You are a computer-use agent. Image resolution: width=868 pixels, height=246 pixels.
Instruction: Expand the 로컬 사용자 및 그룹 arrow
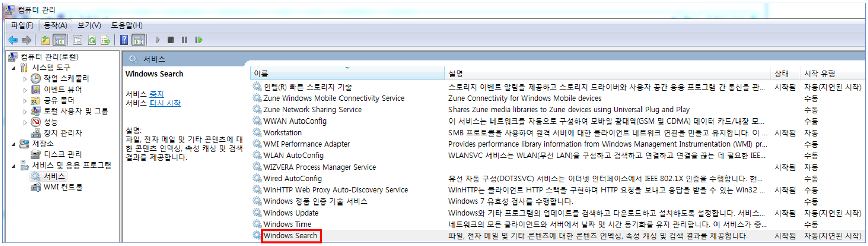[x=25, y=111]
